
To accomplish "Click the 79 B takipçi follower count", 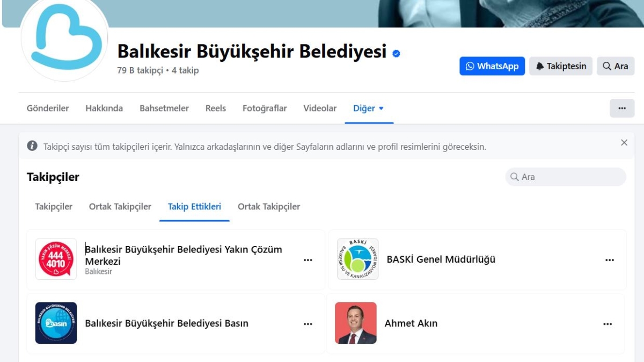I will [x=140, y=70].
